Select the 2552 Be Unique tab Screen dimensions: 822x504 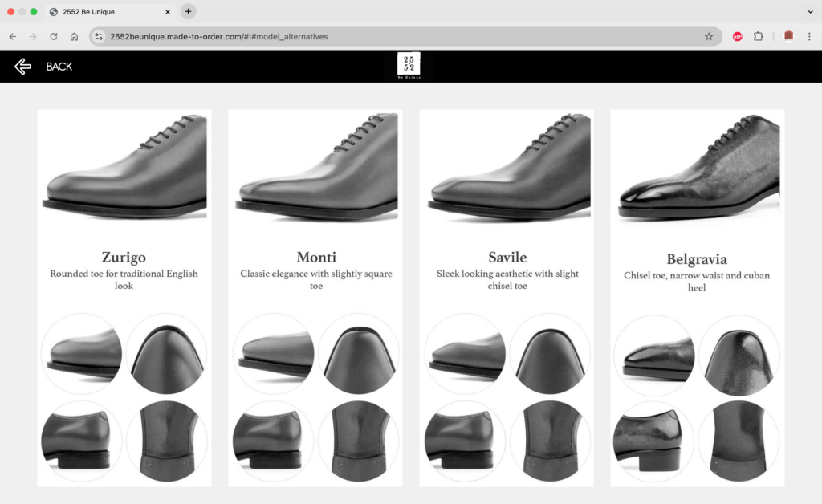(104, 11)
